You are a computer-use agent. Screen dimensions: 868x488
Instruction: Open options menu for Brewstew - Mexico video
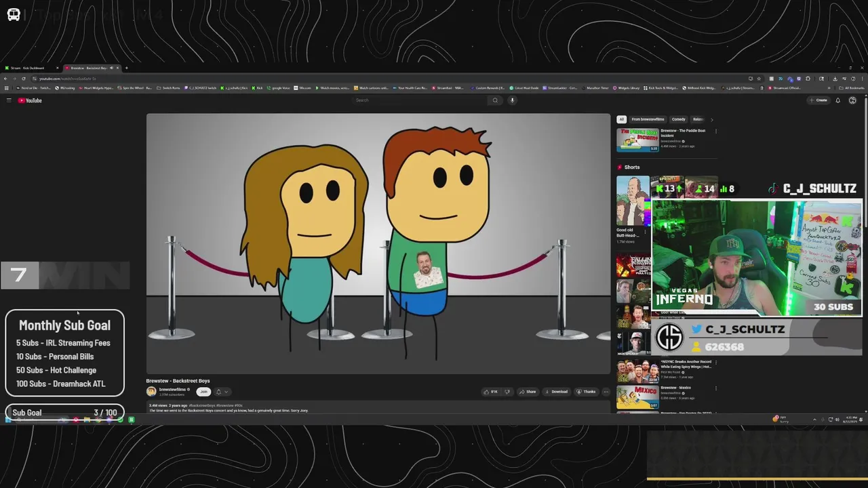(x=715, y=388)
